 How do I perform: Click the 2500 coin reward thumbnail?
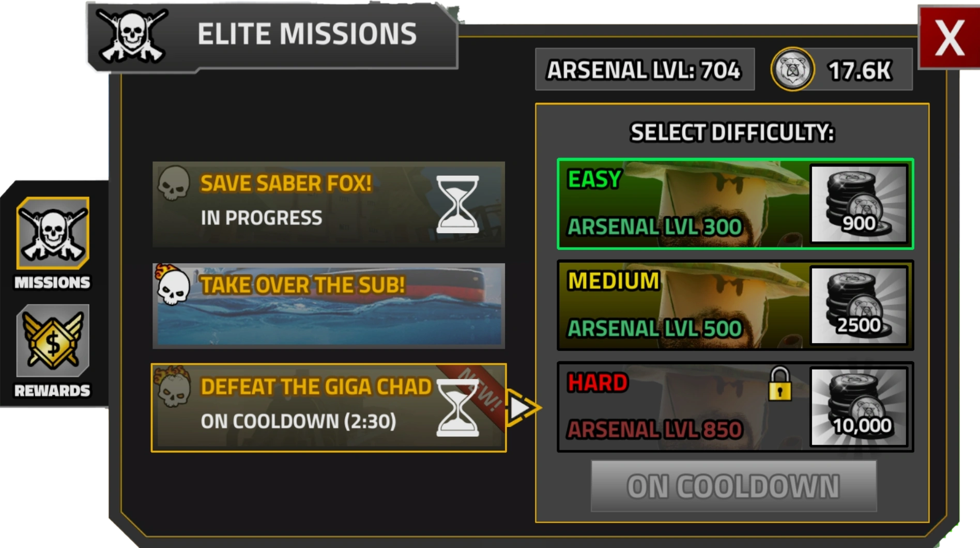pos(859,306)
